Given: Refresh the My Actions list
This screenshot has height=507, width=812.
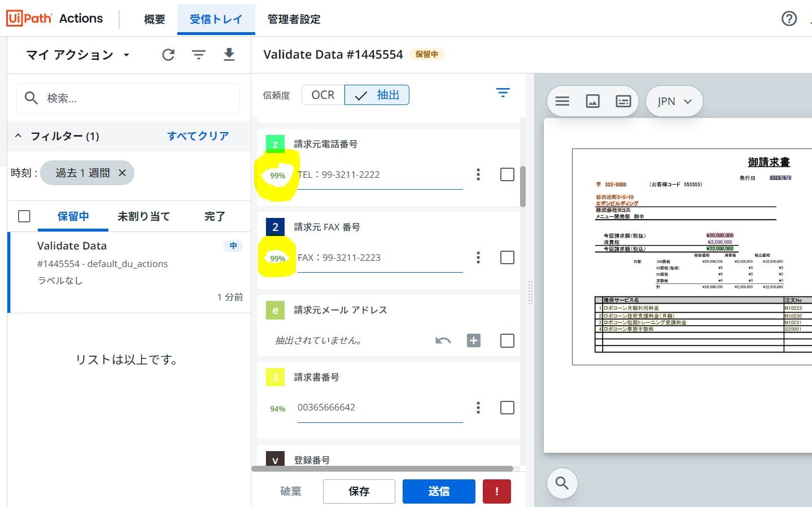Looking at the screenshot, I should [168, 55].
